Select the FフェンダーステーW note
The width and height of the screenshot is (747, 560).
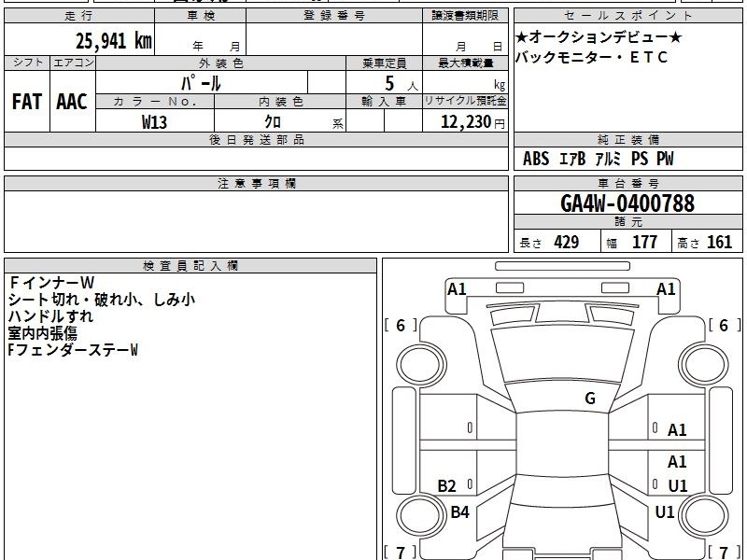click(x=73, y=350)
